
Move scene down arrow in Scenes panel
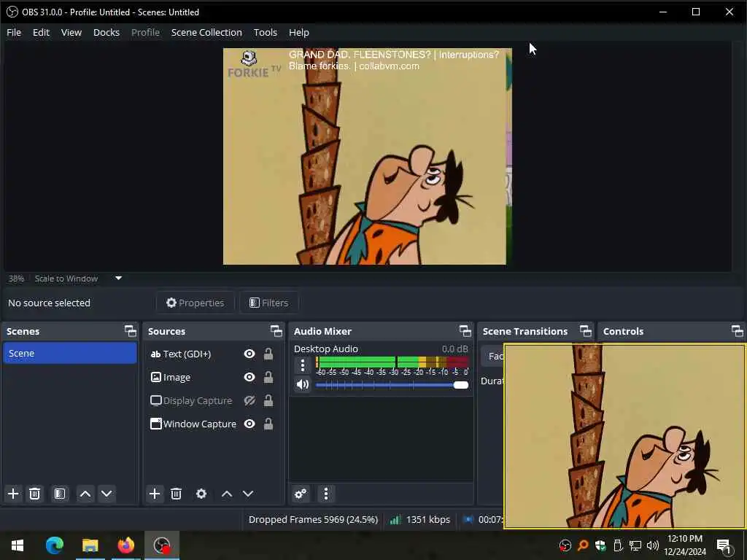107,494
